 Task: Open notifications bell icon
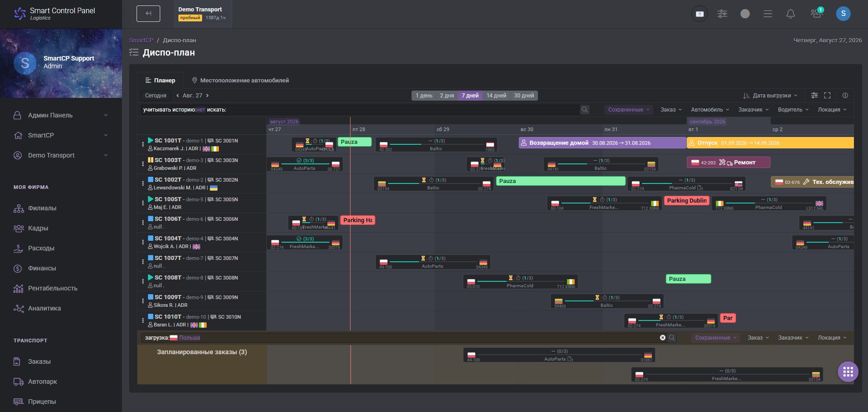pyautogui.click(x=791, y=14)
